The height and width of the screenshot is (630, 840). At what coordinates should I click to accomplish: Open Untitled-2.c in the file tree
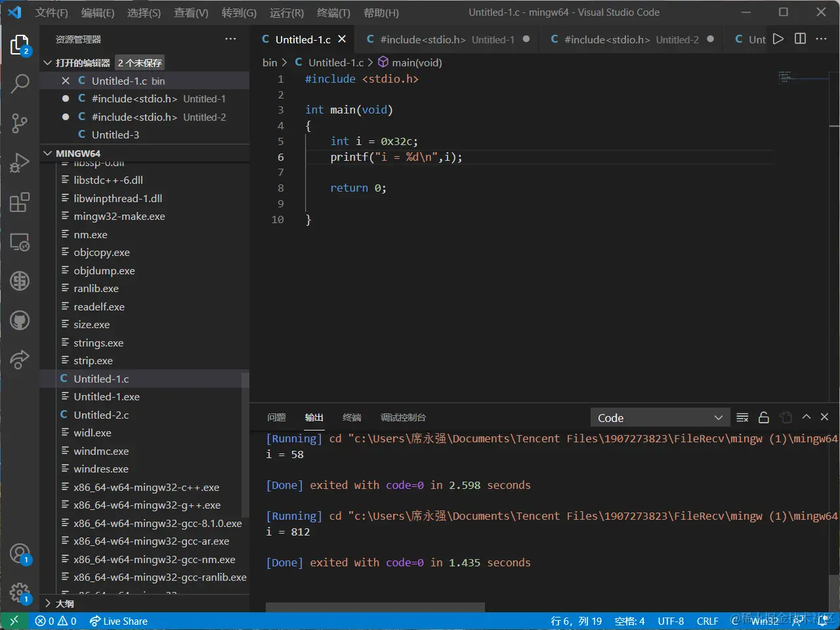[x=101, y=415]
